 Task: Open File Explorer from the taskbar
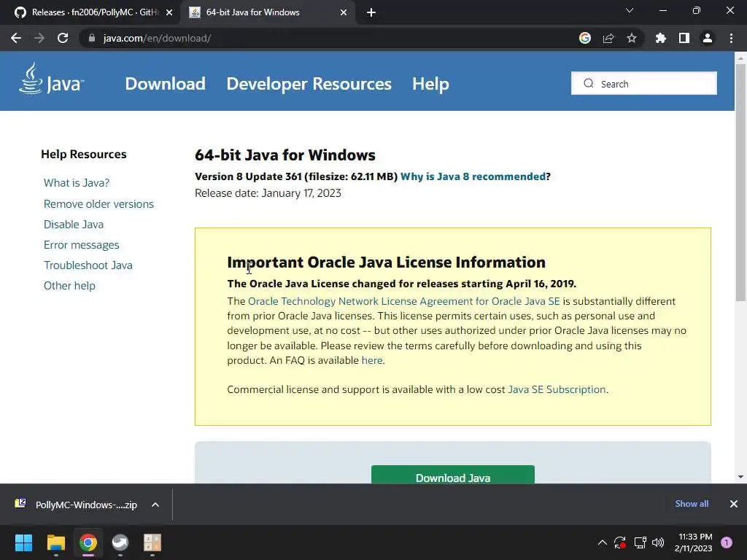[55, 542]
